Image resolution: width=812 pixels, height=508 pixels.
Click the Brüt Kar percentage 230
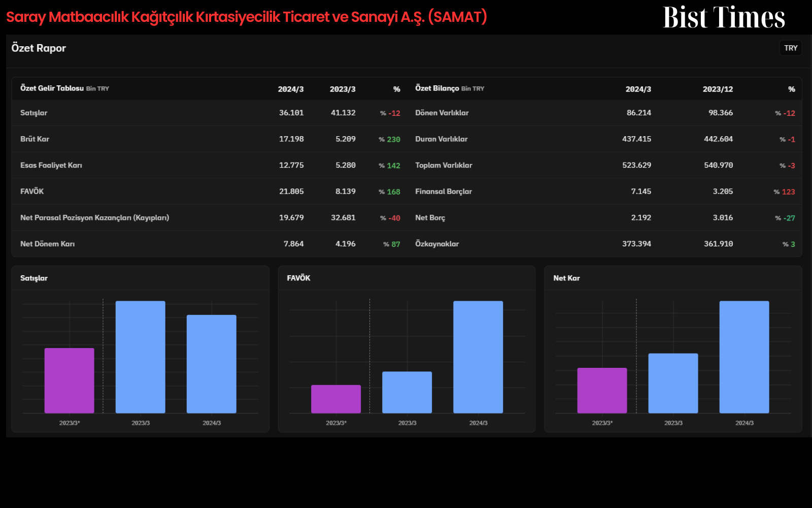click(x=389, y=139)
